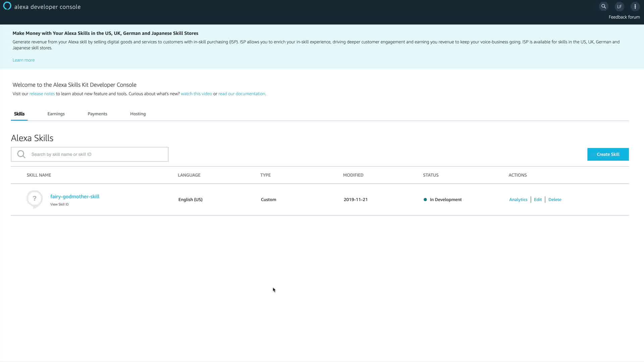Open the Feedback forum link
Screen dimensions: 644x362
coord(624,17)
